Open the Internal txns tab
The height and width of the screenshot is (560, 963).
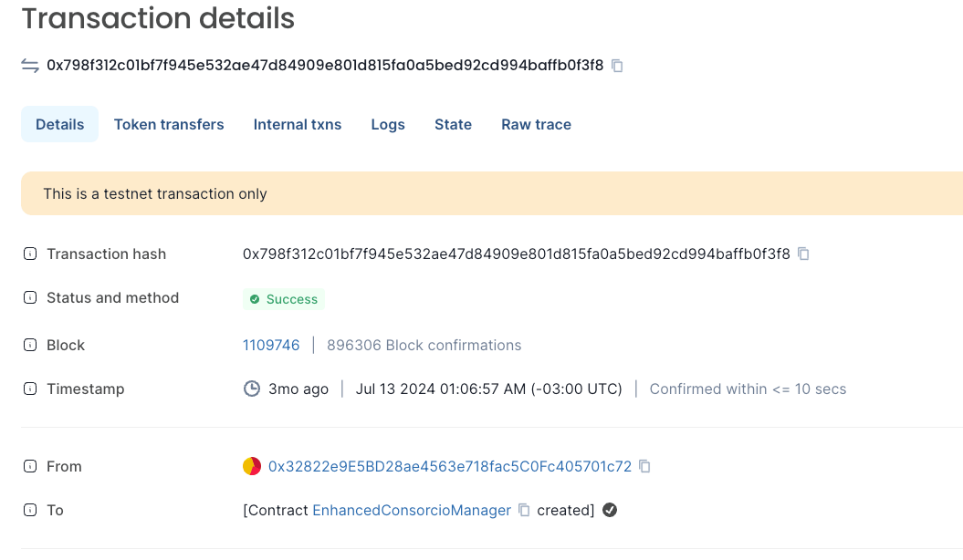pos(298,125)
